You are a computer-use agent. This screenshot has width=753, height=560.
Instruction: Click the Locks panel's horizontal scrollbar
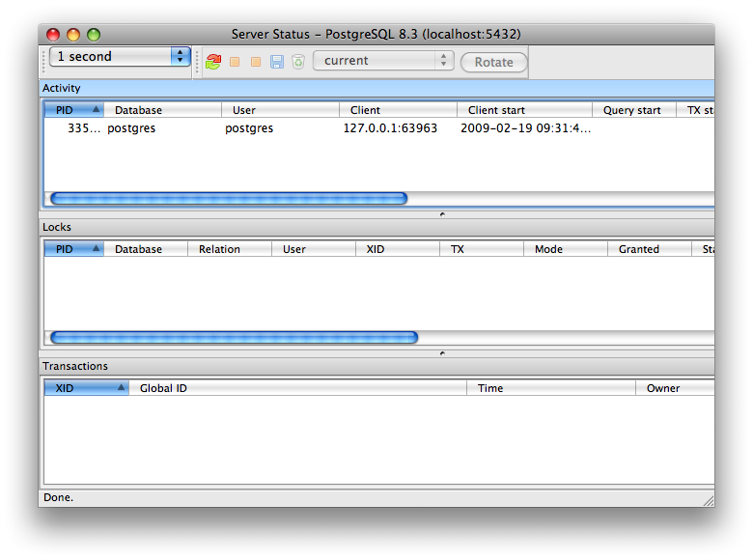click(x=234, y=337)
